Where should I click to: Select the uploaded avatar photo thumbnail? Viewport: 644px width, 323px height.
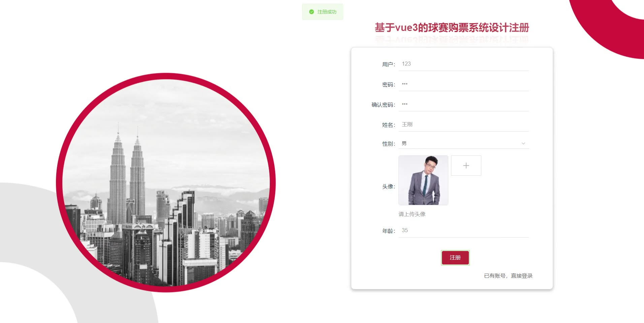pyautogui.click(x=423, y=180)
